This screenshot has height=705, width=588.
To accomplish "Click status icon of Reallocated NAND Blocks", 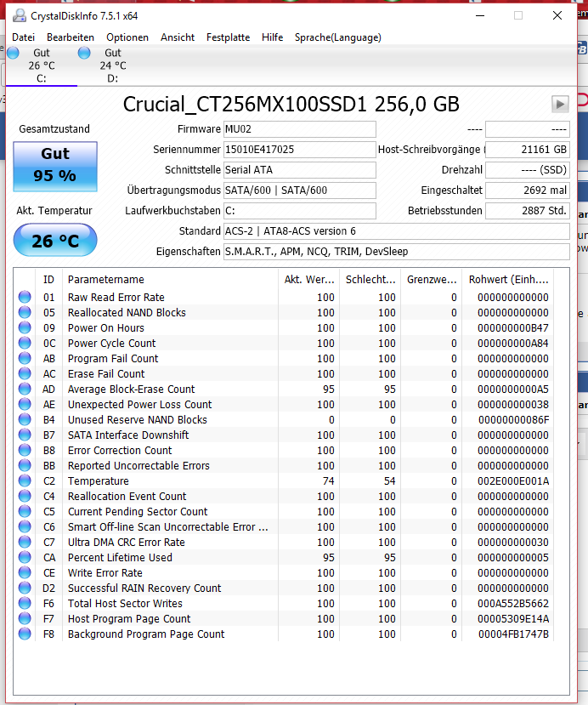I will pyautogui.click(x=25, y=312).
